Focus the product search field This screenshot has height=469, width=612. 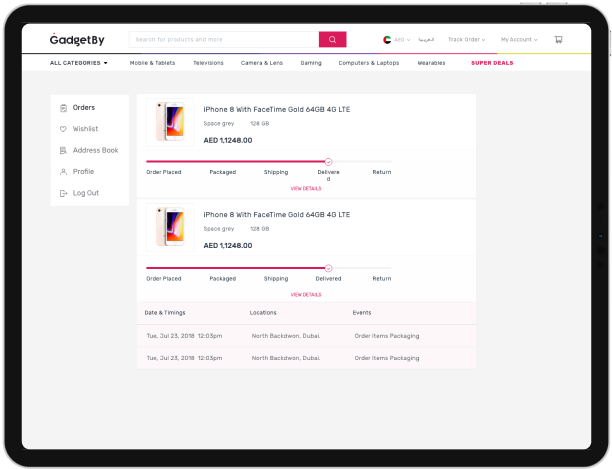(224, 39)
